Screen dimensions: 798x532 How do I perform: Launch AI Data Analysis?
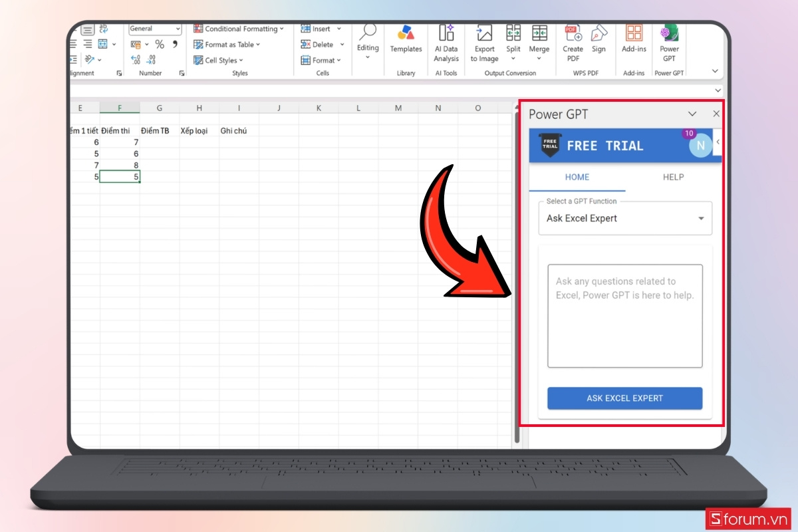(446, 44)
